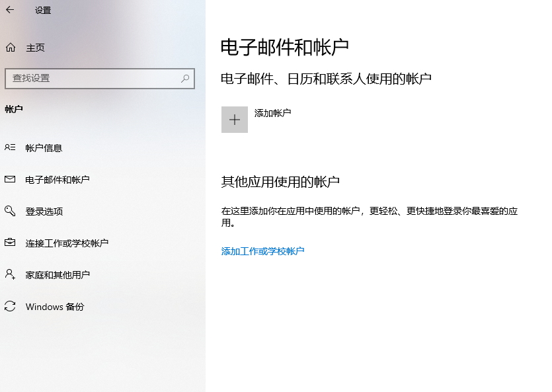Click the magnifier icon in search box

tap(185, 79)
